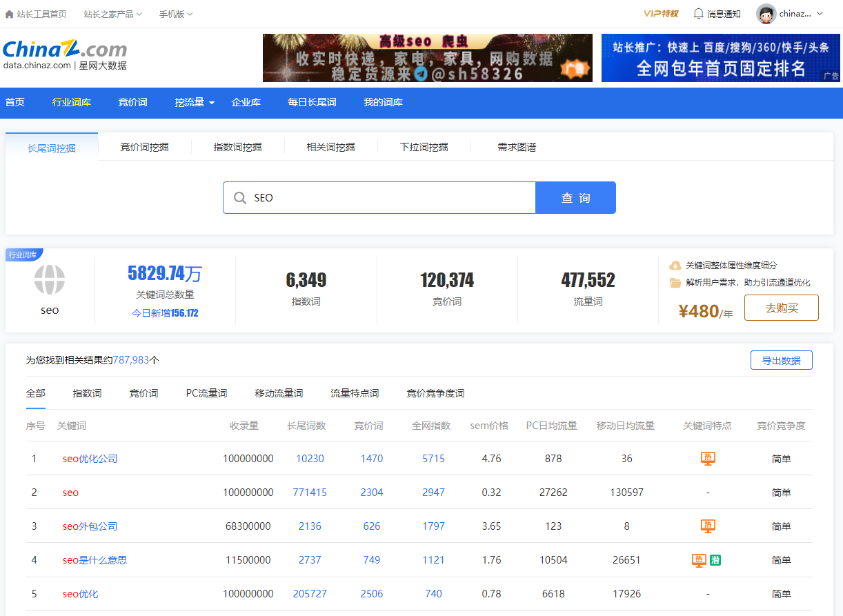
Task: Switch to 长尾词挖掘 tab
Action: pos(52,148)
